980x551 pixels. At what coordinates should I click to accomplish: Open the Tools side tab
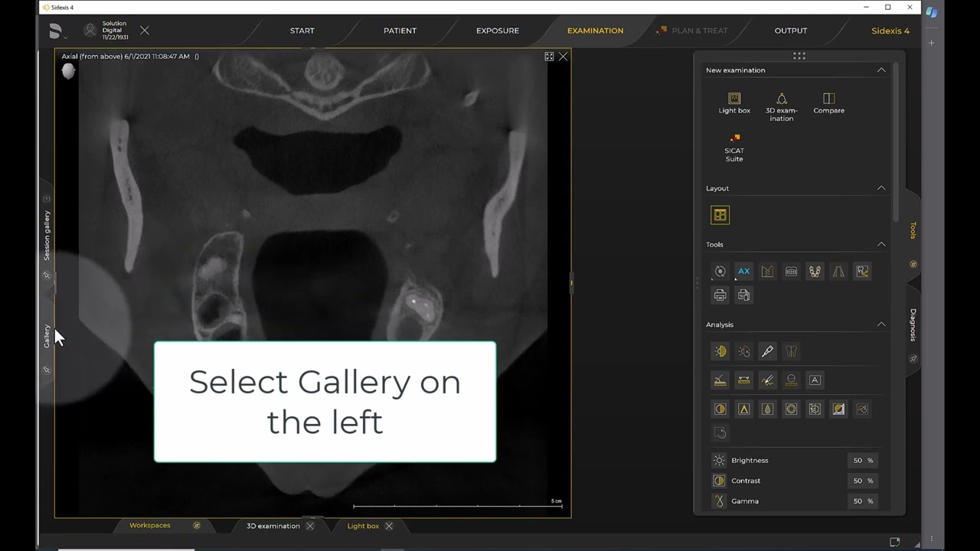pyautogui.click(x=913, y=230)
